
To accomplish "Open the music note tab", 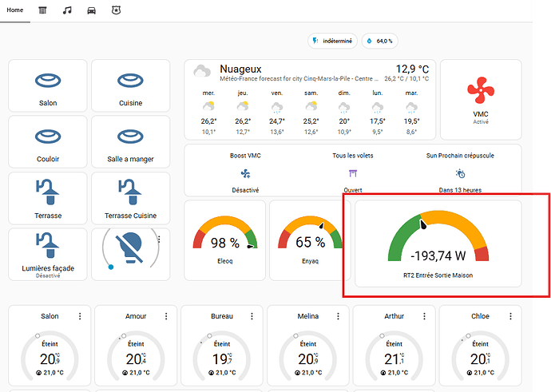I will pyautogui.click(x=67, y=10).
